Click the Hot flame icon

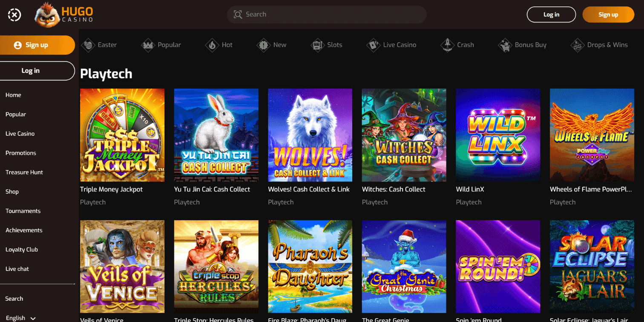pos(212,45)
